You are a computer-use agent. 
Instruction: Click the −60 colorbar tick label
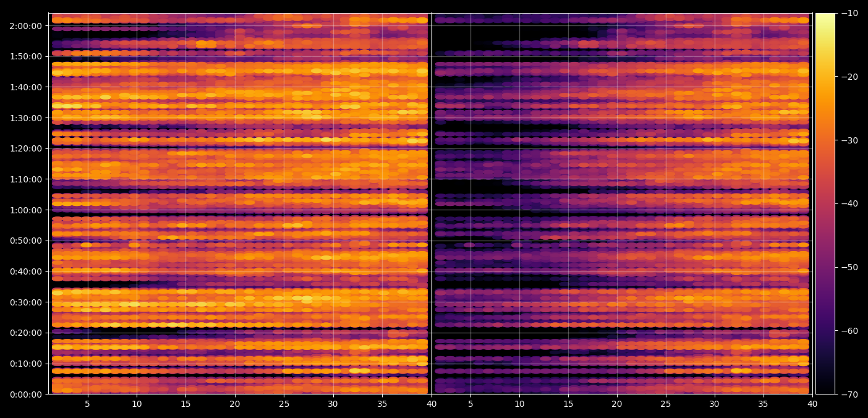pyautogui.click(x=849, y=331)
